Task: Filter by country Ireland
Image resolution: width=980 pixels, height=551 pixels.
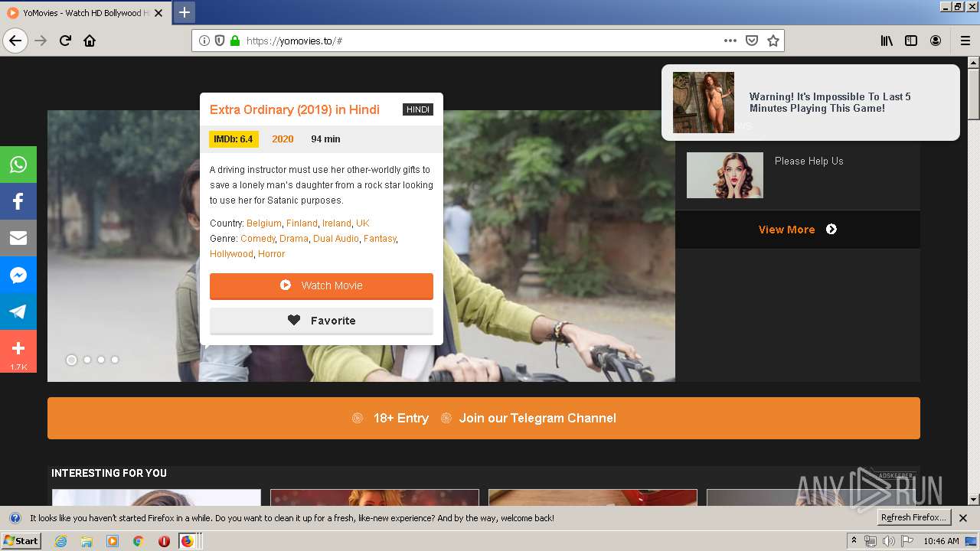Action: tap(337, 223)
